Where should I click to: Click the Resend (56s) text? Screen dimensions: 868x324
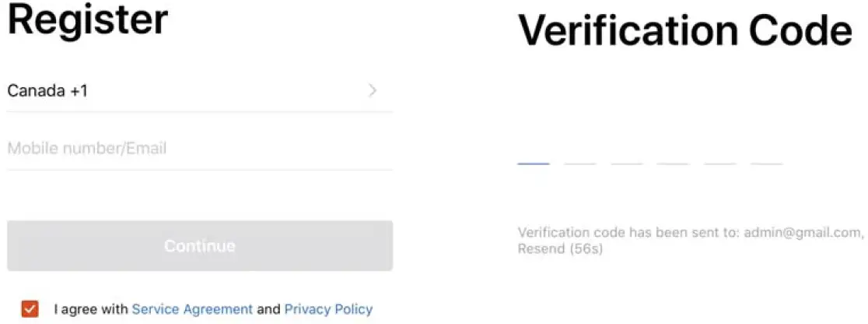560,249
